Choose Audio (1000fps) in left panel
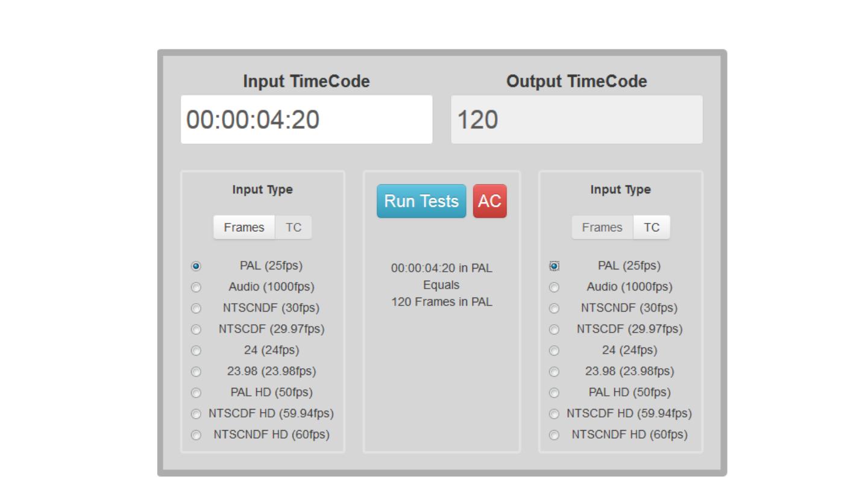Screen dimensions: 868x488 (196, 287)
